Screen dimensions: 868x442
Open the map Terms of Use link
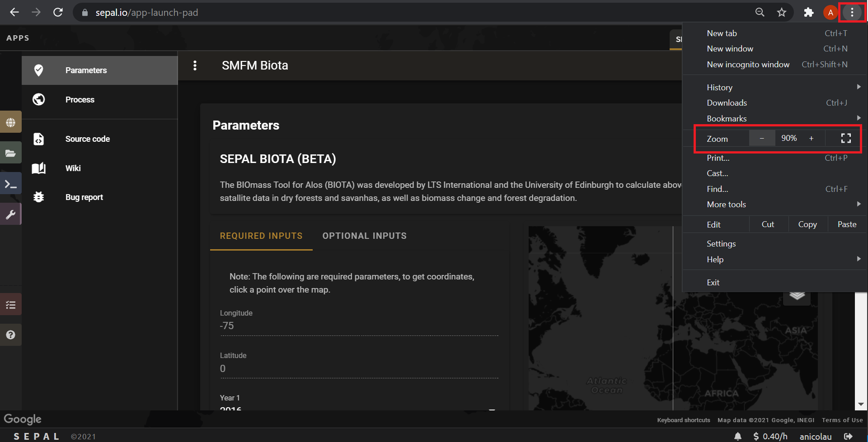click(x=842, y=420)
